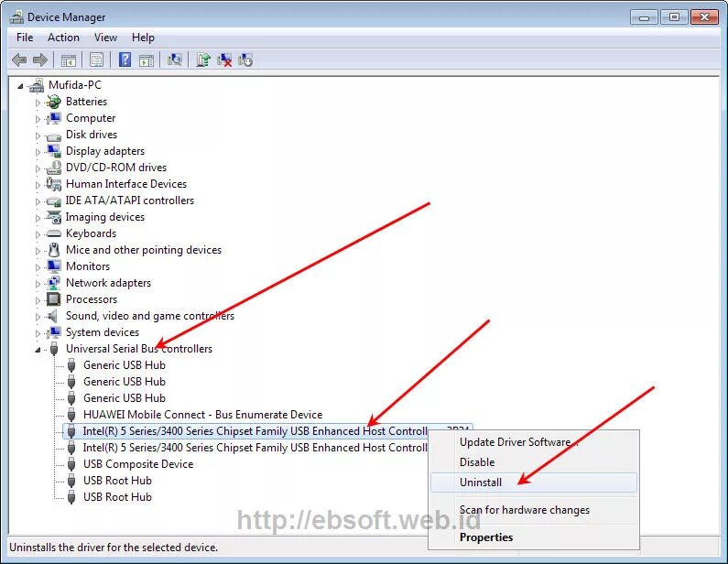Click the Uninstall toolbar icon with red X
The image size is (728, 564).
point(224,60)
